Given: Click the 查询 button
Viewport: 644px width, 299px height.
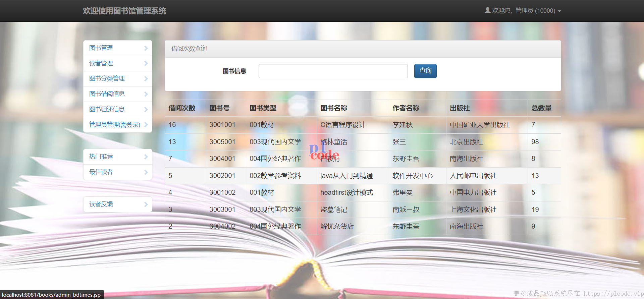Looking at the screenshot, I should (x=425, y=71).
